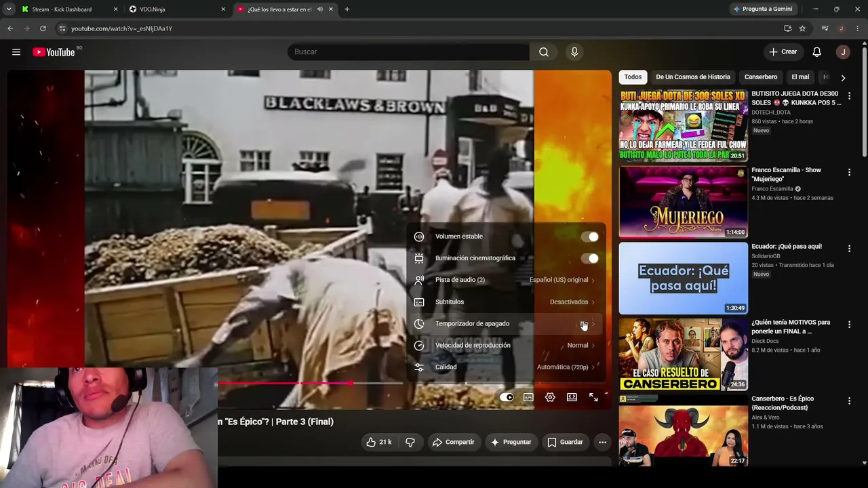View site information in the address bar
This screenshot has height=488, width=868.
click(x=62, y=28)
